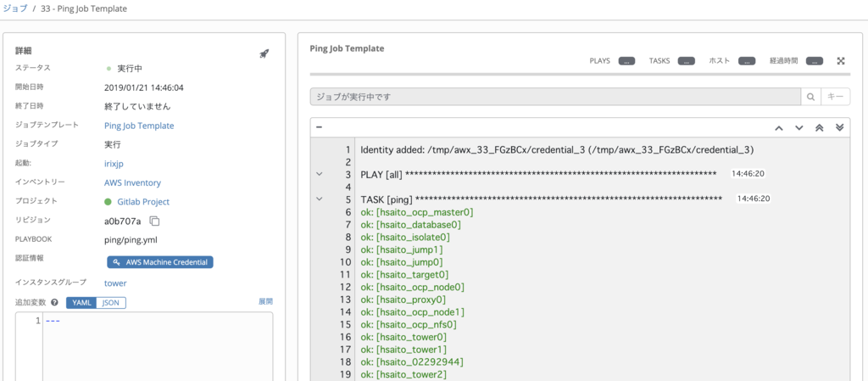Click output line ok: [hsaito_tower2]

[403, 374]
